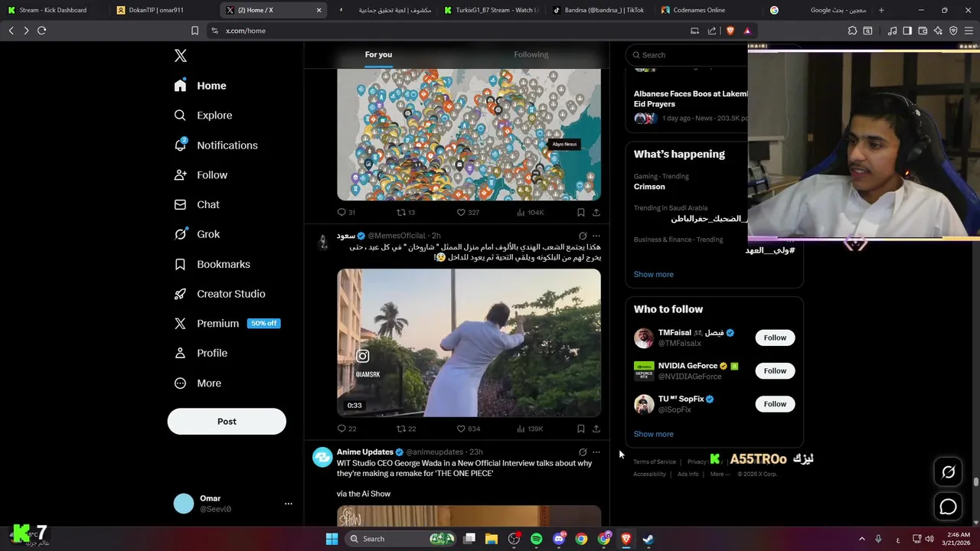Reload the page with the refresh button

(x=41, y=31)
